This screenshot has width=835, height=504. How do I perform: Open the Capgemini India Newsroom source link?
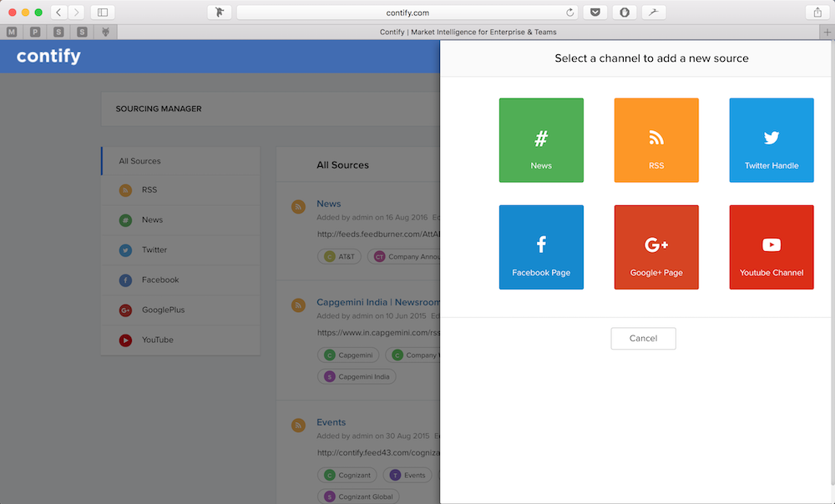[377, 303]
